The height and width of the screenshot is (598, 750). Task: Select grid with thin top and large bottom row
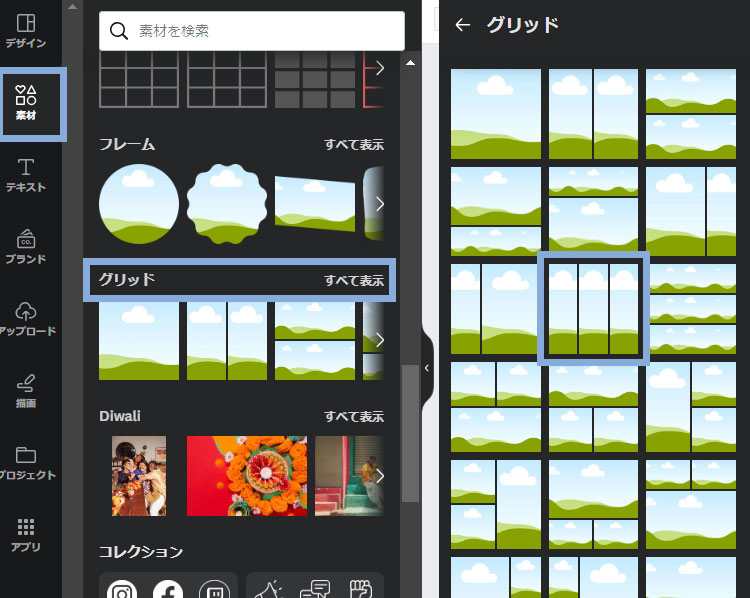pos(593,211)
